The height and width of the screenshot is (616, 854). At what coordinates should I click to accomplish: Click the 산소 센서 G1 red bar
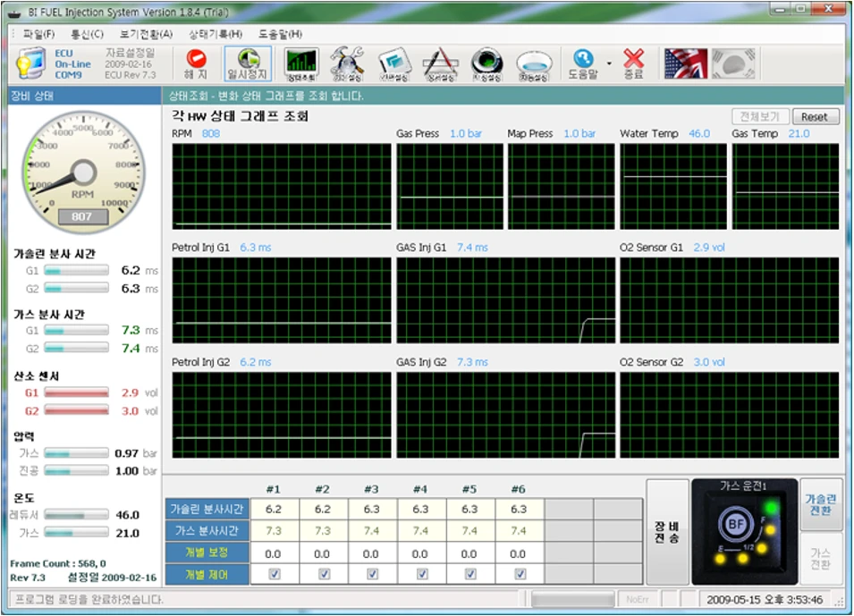[76, 392]
